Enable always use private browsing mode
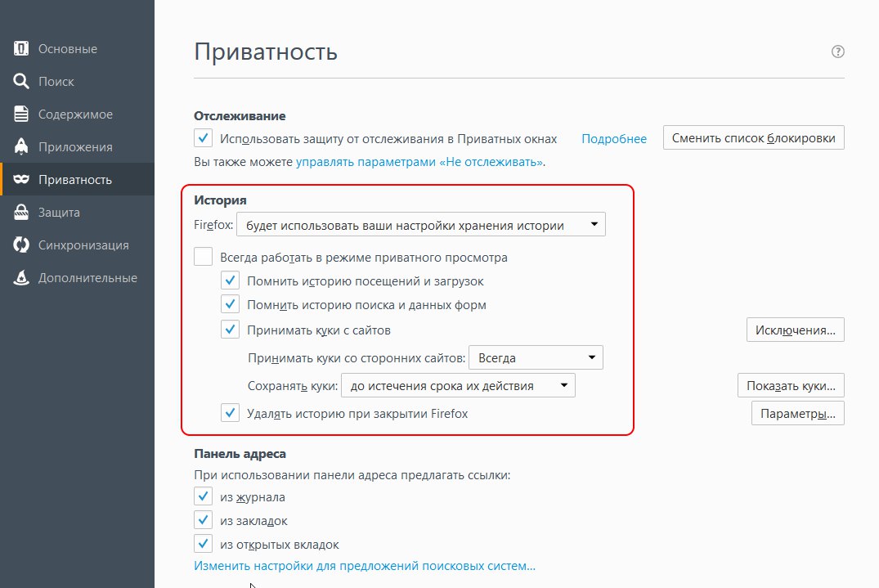 203,257
